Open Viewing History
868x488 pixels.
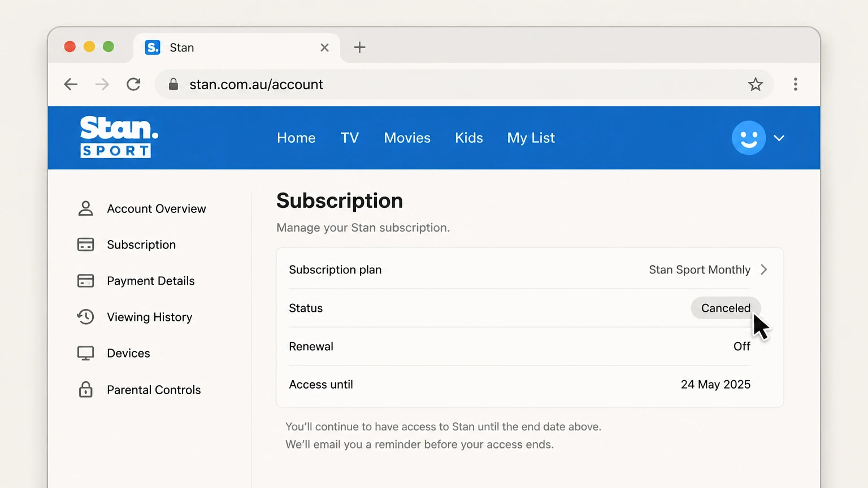(x=150, y=317)
